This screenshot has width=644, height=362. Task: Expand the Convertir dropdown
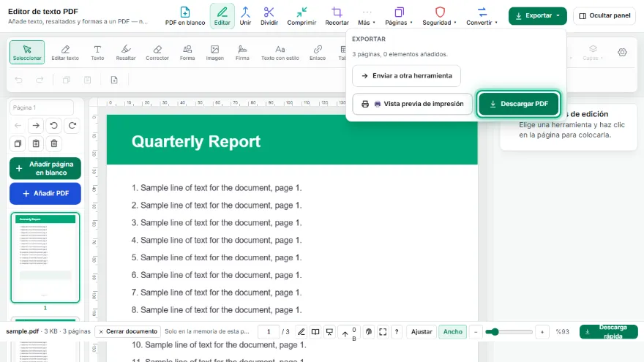482,16
